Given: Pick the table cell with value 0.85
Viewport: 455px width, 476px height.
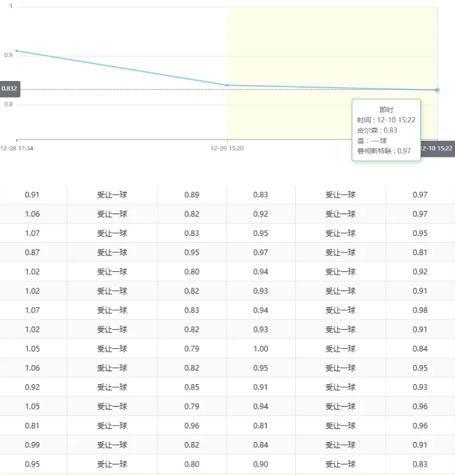Looking at the screenshot, I should click(192, 388).
